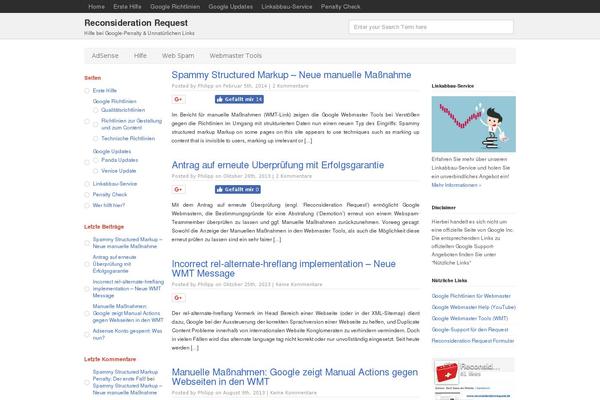
Task: Open Penalty Check in the top navigation
Action: click(x=341, y=7)
